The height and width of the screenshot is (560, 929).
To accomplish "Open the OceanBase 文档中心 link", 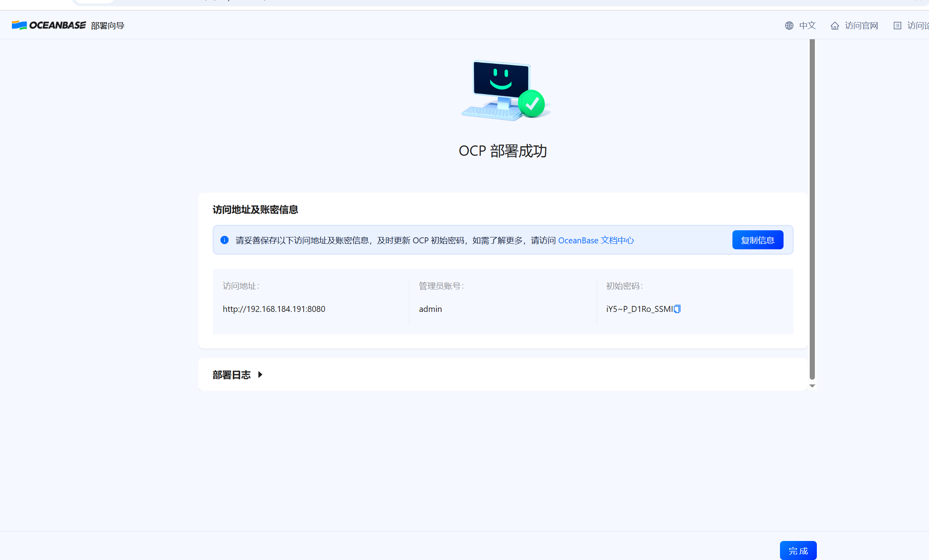I will 596,240.
